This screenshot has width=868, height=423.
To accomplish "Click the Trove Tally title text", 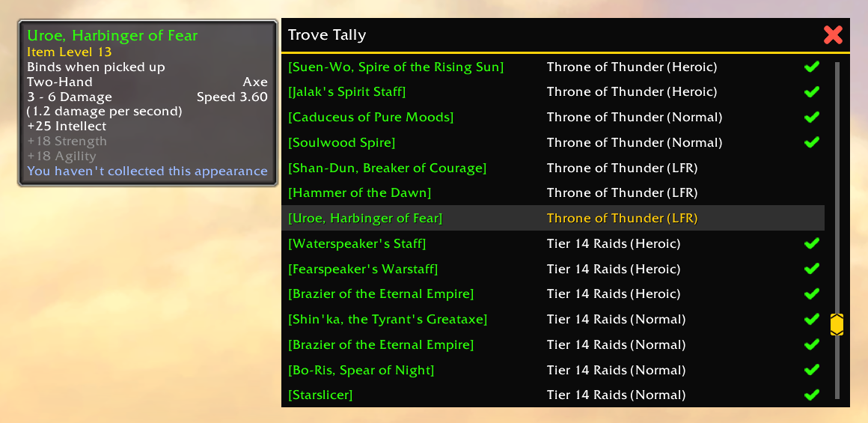I will 326,35.
